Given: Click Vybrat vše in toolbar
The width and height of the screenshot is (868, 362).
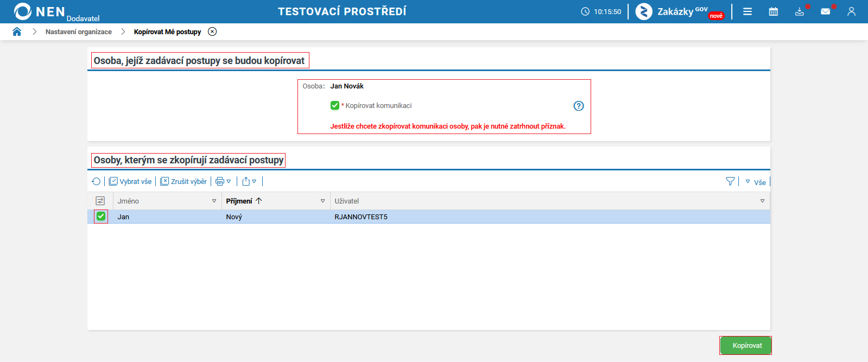Looking at the screenshot, I should click(x=130, y=181).
